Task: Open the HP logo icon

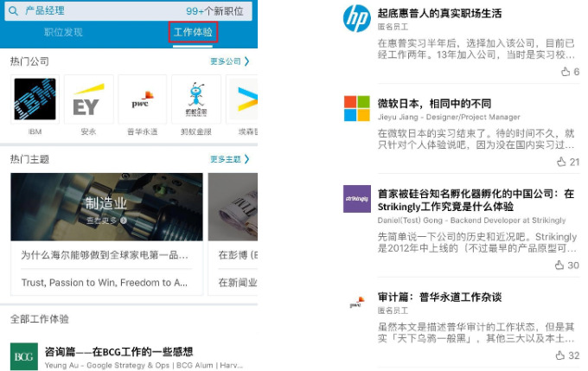Action: 356,18
